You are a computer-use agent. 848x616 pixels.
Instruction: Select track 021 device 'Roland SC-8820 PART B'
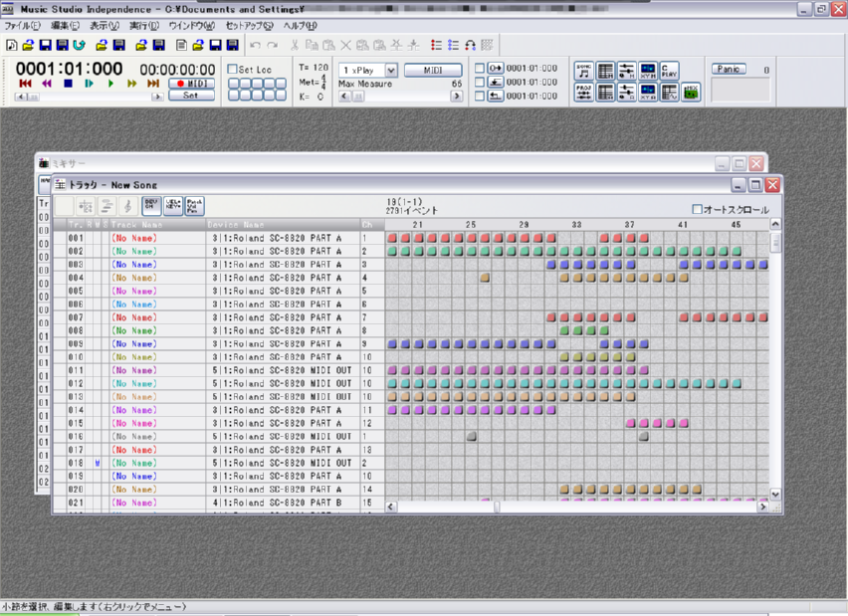283,503
